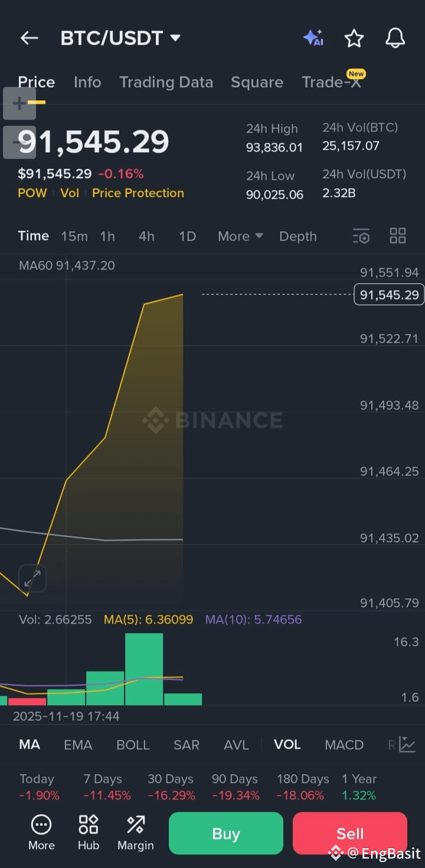Open chart settings icon
The width and height of the screenshot is (425, 868).
click(361, 236)
